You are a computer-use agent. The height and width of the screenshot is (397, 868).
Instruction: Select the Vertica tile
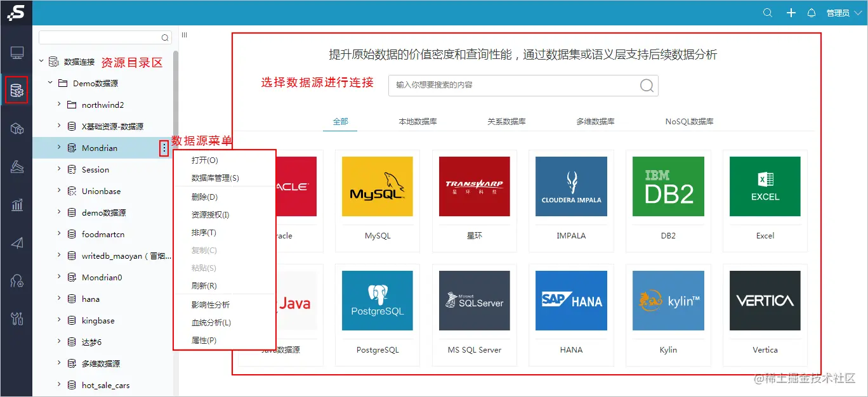pos(765,315)
